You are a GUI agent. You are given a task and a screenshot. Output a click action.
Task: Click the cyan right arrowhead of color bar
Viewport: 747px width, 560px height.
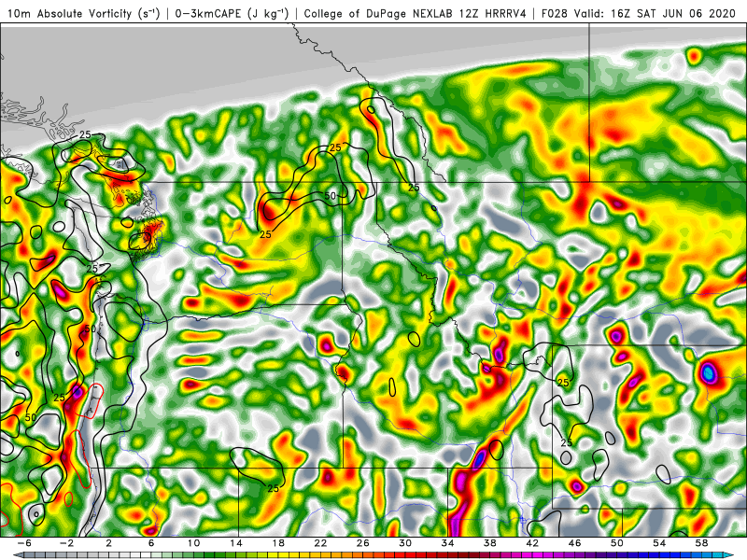click(x=730, y=555)
